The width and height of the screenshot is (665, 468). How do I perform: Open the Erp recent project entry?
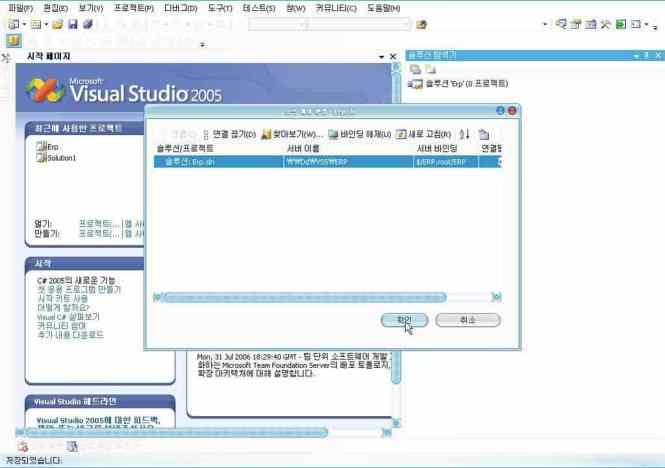pos(48,147)
